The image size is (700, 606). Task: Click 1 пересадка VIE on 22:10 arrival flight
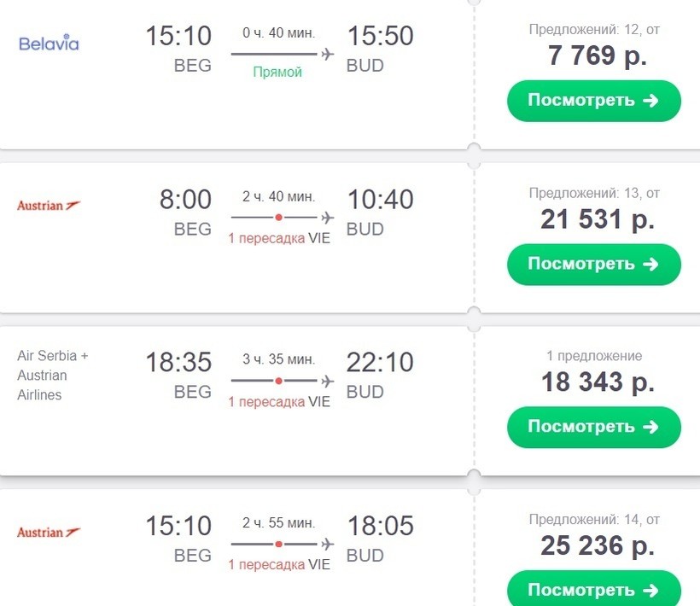(x=278, y=401)
